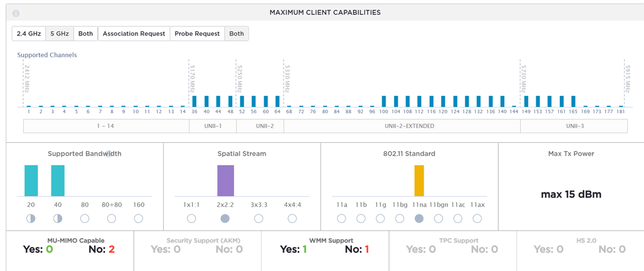This screenshot has width=644, height=271.
Task: Select the 11a standard radio circle
Action: pos(341,218)
